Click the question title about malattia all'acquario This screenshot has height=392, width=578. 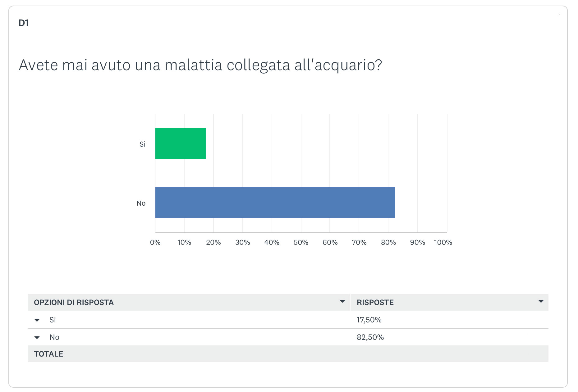[200, 65]
